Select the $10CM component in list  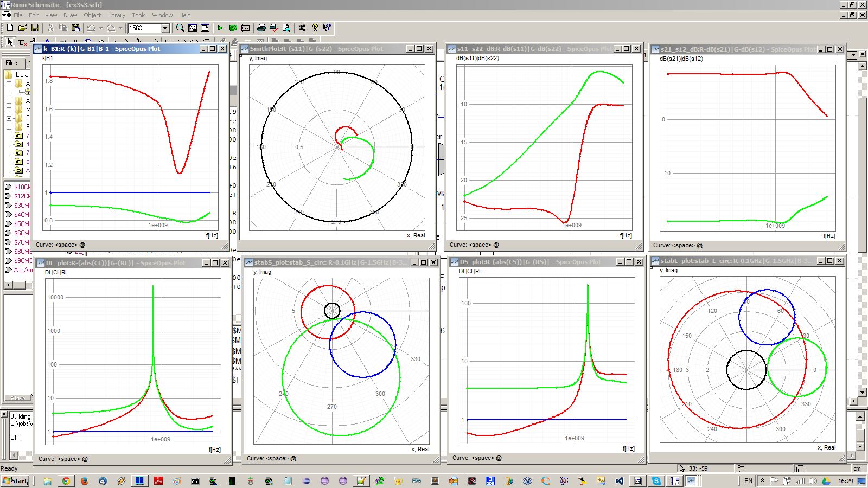(x=22, y=187)
